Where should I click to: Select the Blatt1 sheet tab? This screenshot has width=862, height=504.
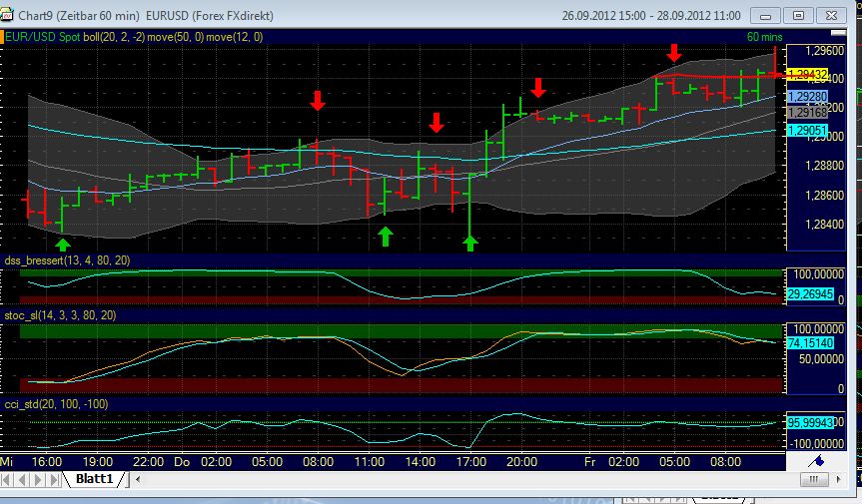[94, 479]
